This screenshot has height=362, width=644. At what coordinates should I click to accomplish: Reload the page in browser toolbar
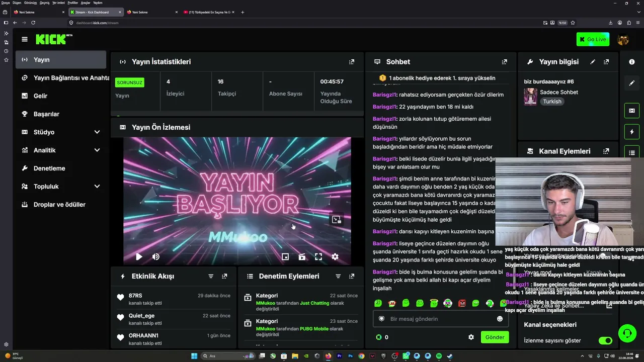(33, 23)
